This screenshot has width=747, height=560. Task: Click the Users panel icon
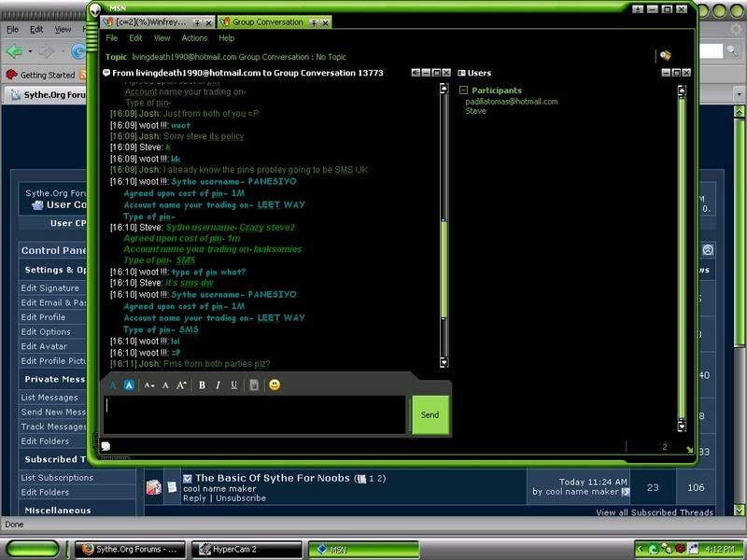pos(461,73)
